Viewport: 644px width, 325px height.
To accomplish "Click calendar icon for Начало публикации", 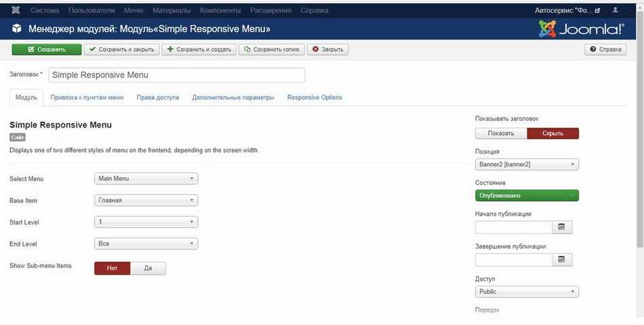I will (562, 227).
